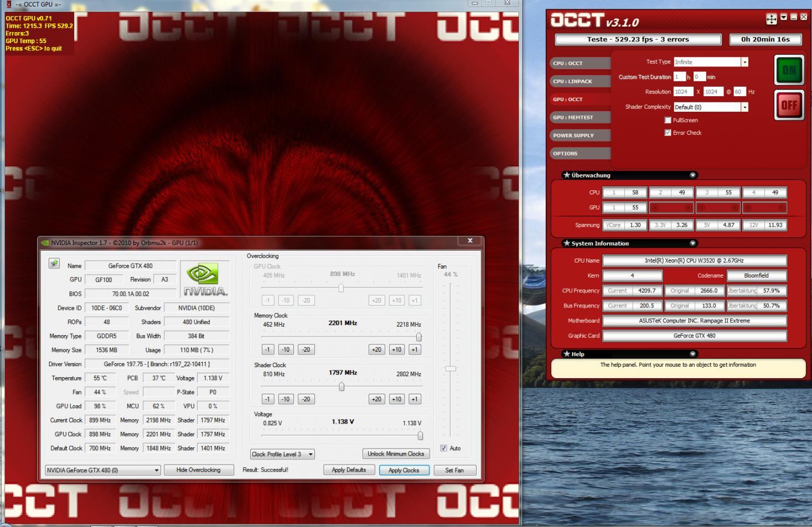Click the Custom Test Duration hours field
The height and width of the screenshot is (527, 812).
coord(680,77)
